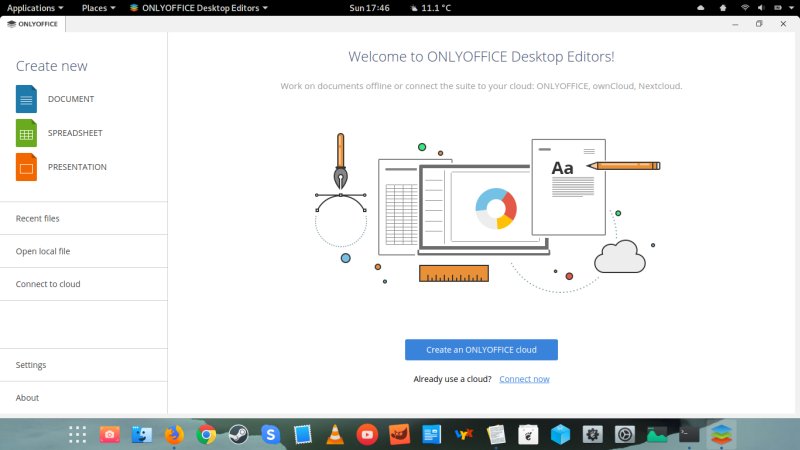The image size is (800, 450).
Task: Open the 11.1 °C weather indicator
Action: (x=430, y=8)
